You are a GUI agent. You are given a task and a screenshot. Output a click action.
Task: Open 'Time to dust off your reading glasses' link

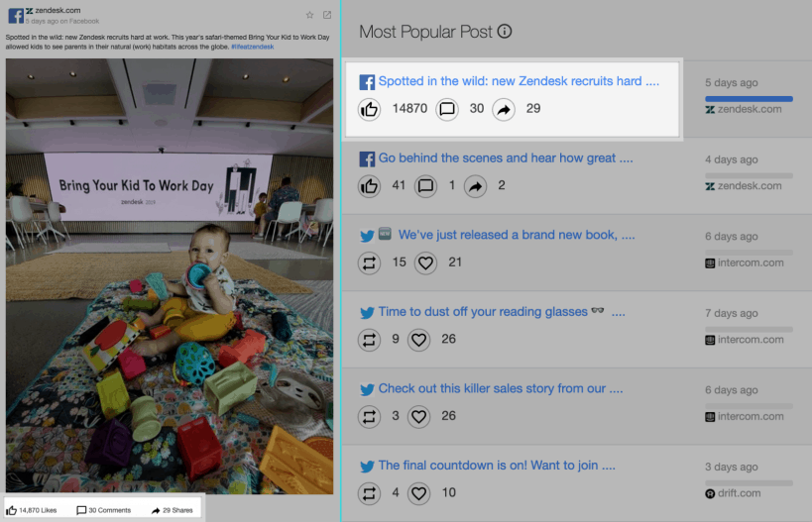(x=502, y=311)
